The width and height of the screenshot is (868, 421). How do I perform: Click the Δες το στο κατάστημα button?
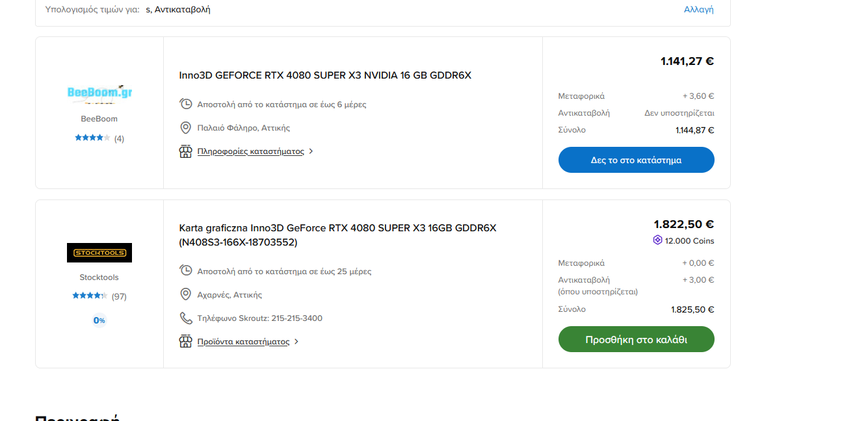tap(637, 160)
